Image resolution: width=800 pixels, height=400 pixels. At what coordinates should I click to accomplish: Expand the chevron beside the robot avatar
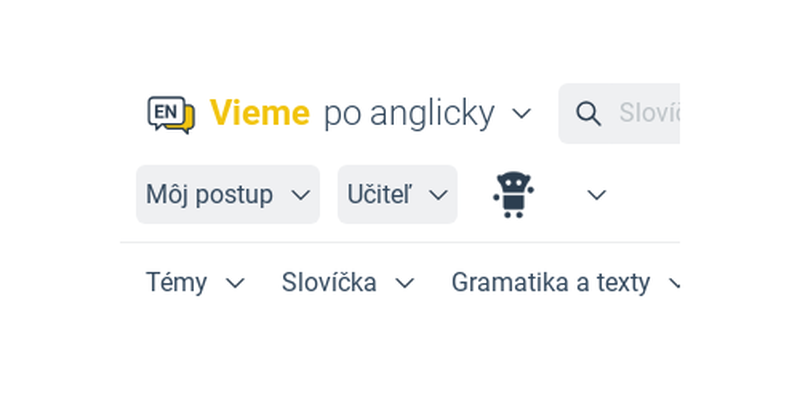pos(596,194)
